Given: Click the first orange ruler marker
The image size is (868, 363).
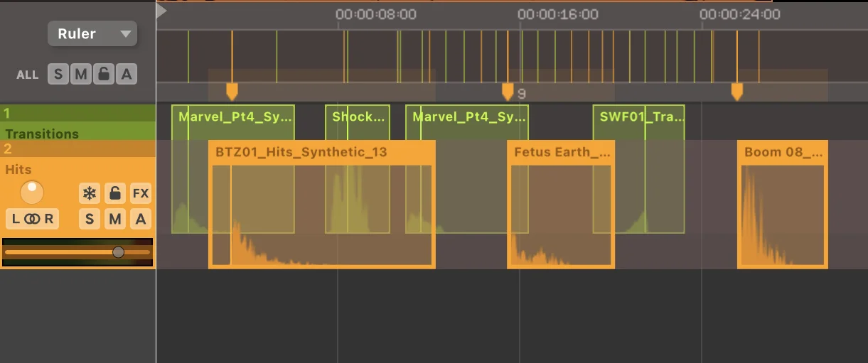Looking at the screenshot, I should coord(232,91).
